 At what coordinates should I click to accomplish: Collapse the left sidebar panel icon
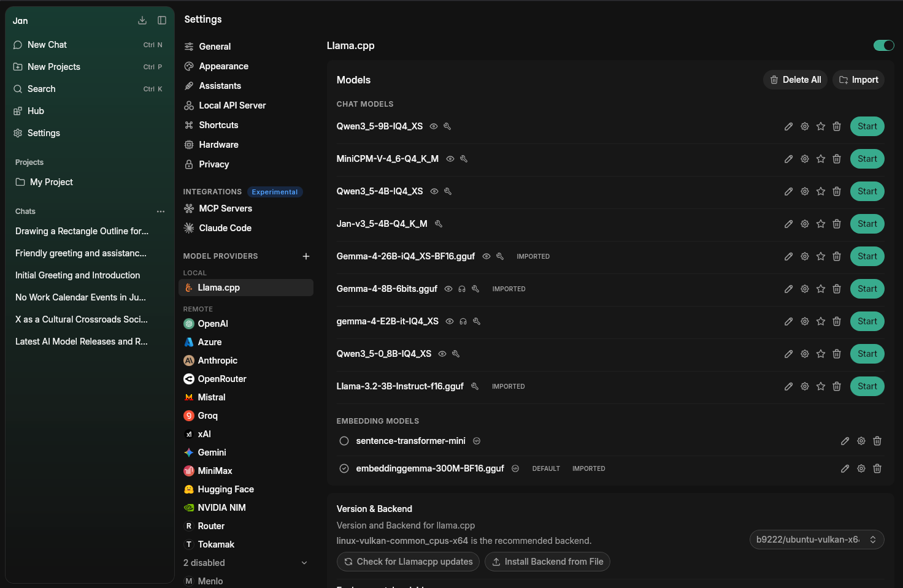pos(162,20)
